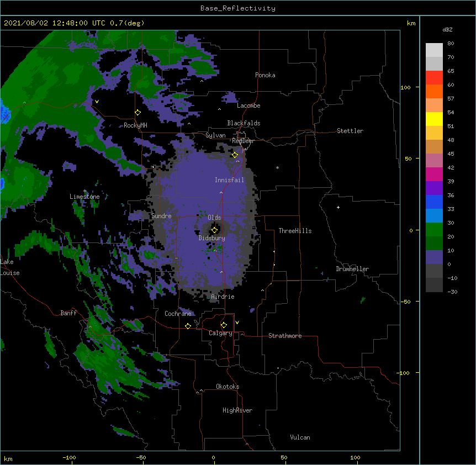Select the blue 33-36 dBZ legend swatch
The image size is (476, 465).
[x=434, y=202]
